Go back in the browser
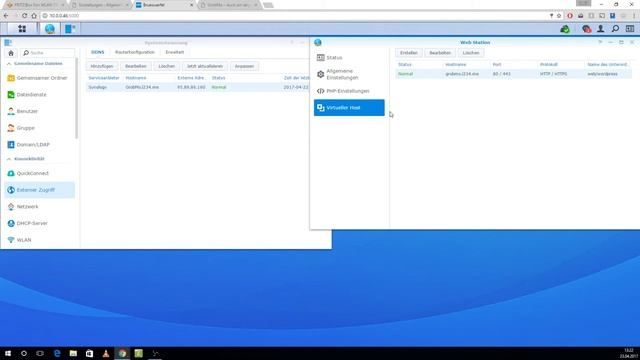 coord(6,16)
